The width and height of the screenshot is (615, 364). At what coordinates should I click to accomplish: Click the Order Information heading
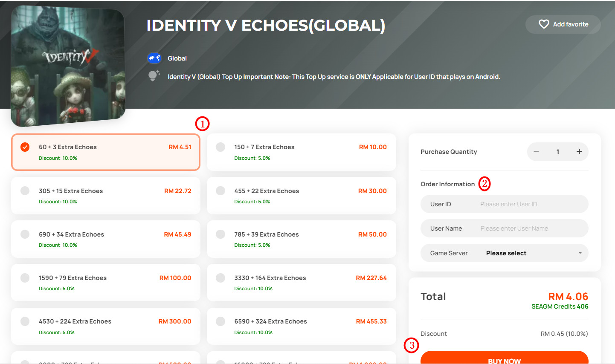click(448, 184)
